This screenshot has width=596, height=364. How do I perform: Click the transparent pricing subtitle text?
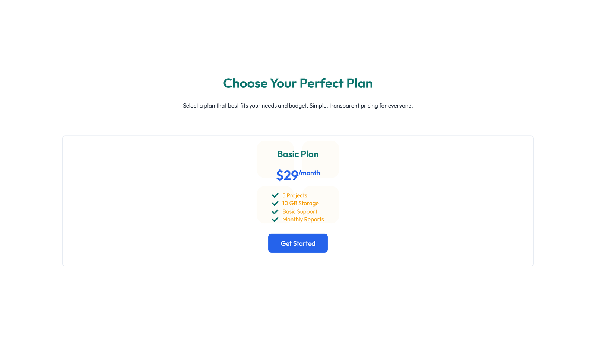pos(298,105)
